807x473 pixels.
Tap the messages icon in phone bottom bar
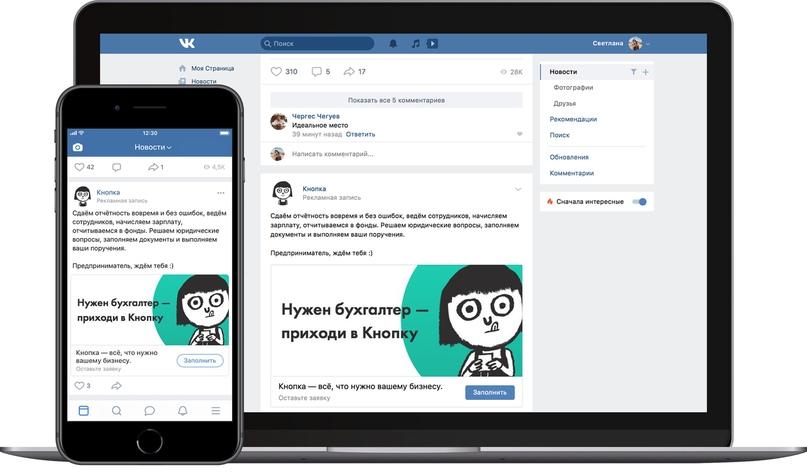point(150,410)
